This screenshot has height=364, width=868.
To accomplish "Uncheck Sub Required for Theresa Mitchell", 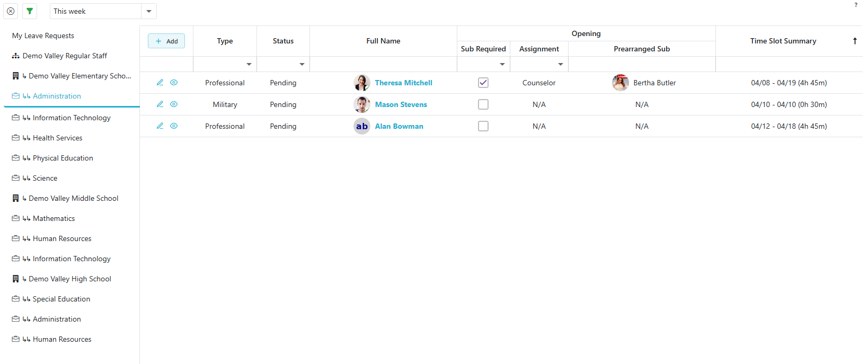I will (x=483, y=83).
